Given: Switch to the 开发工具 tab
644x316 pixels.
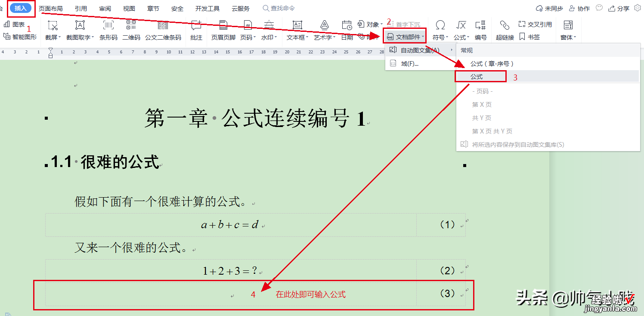Looking at the screenshot, I should [207, 9].
